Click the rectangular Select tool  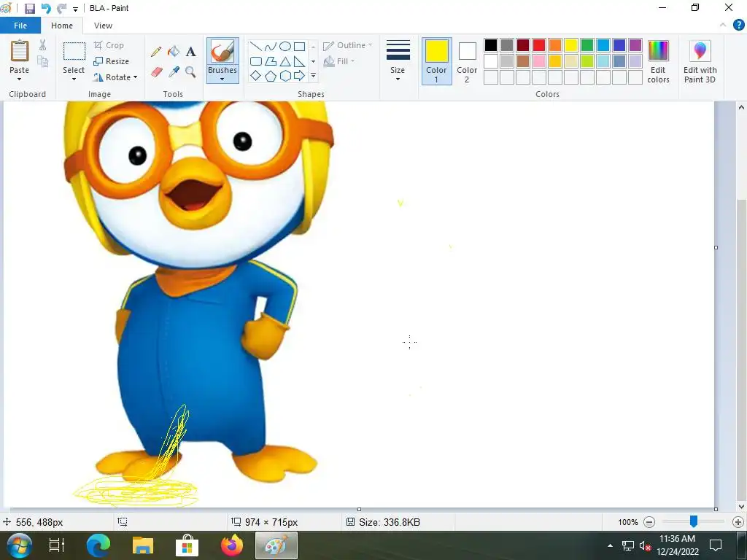click(74, 52)
